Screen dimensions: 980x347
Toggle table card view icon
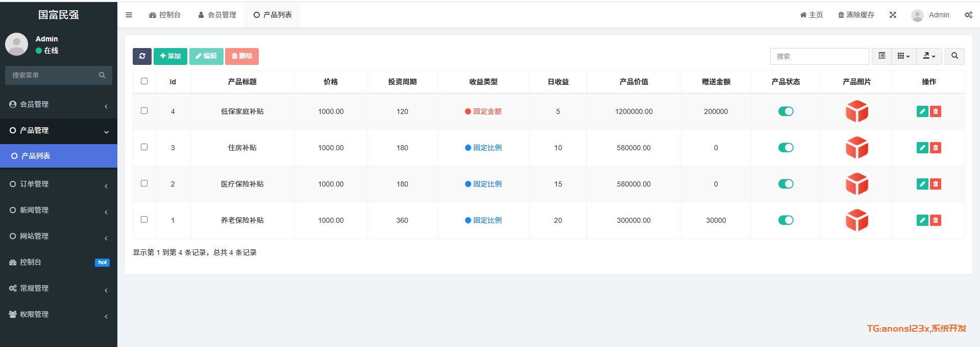881,56
